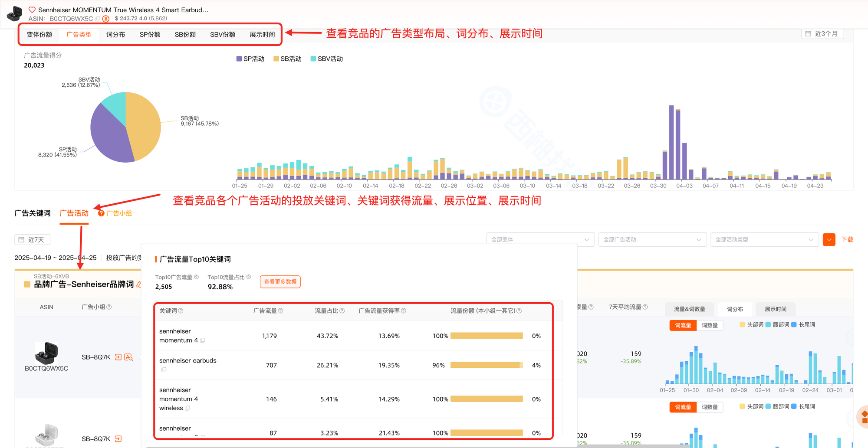The width and height of the screenshot is (868, 448).
Task: Show help for 7天平均流量 column
Action: tap(645, 307)
